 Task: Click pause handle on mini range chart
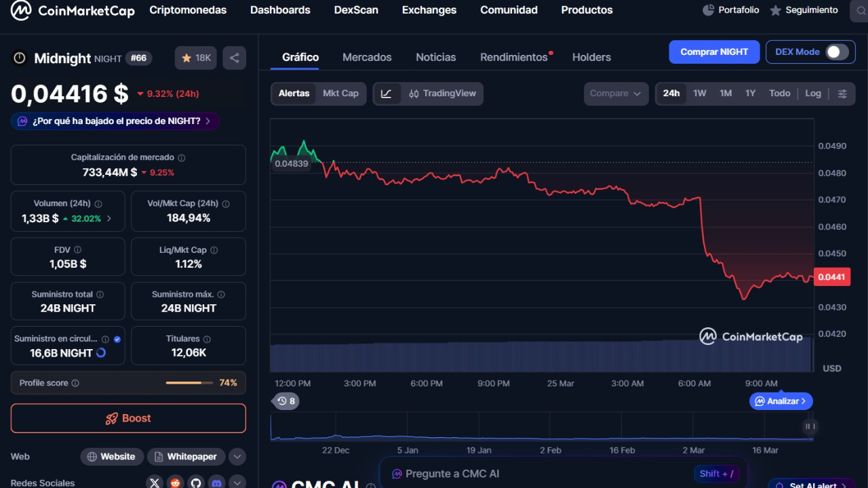pos(809,426)
